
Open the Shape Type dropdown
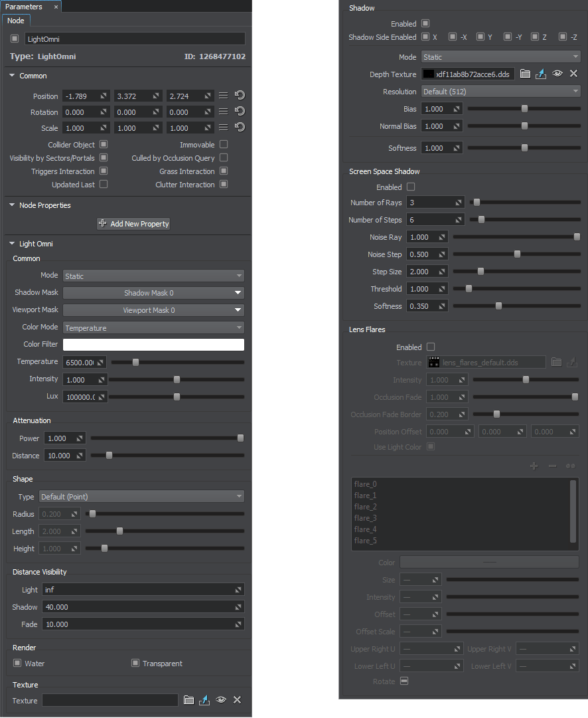(141, 496)
